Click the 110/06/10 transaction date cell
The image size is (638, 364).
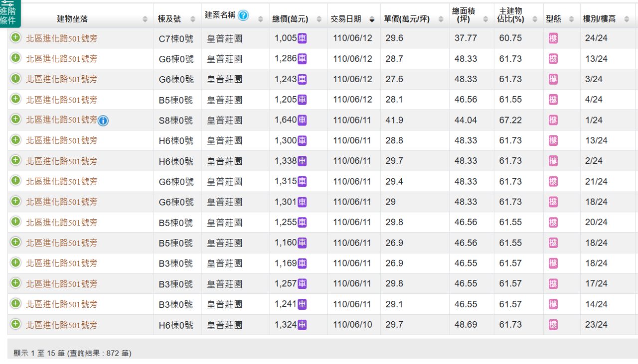click(x=353, y=325)
